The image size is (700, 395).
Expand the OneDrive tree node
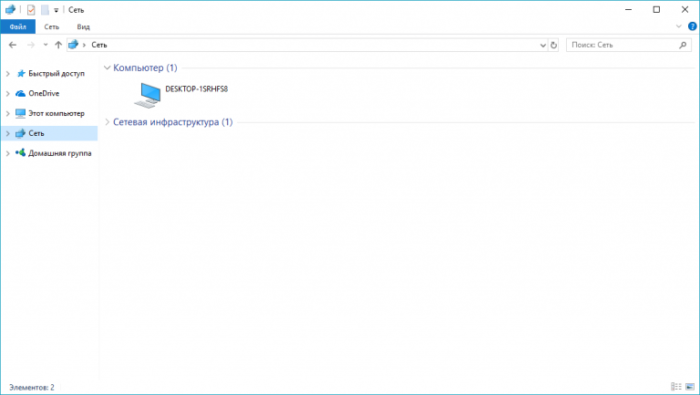pos(8,93)
